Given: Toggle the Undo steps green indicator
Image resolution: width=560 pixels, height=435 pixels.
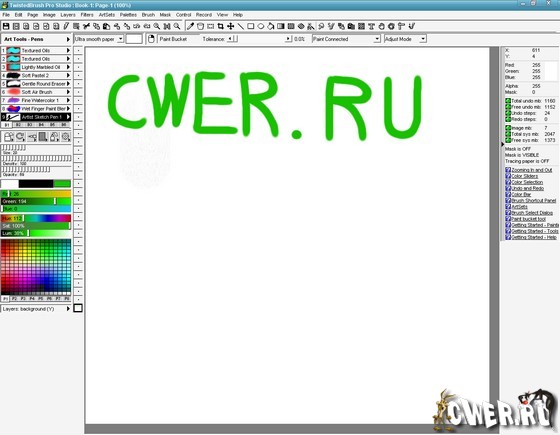Looking at the screenshot, I should tap(508, 113).
